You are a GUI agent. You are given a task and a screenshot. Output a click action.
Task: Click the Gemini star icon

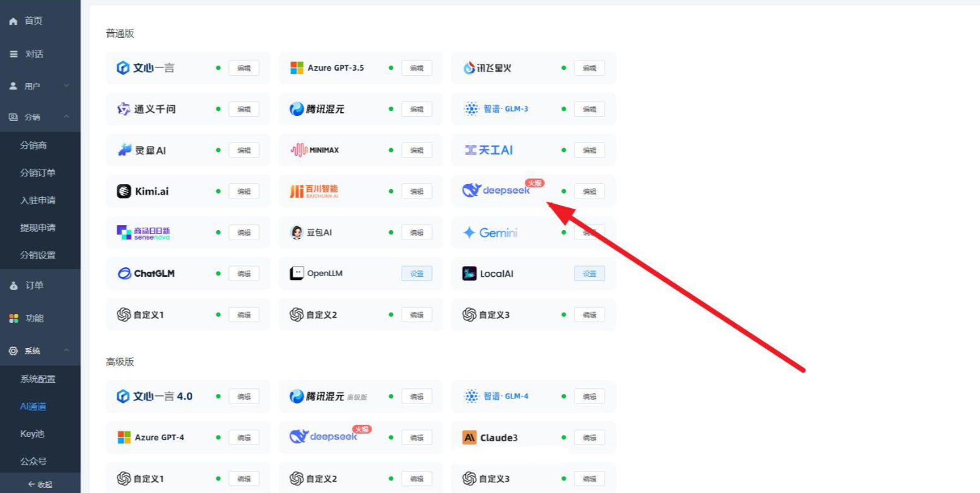point(469,233)
